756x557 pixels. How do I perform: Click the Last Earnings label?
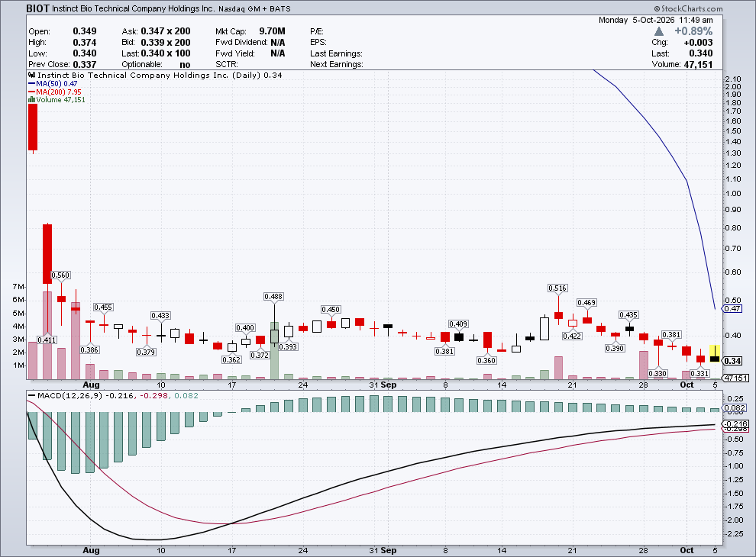click(336, 53)
